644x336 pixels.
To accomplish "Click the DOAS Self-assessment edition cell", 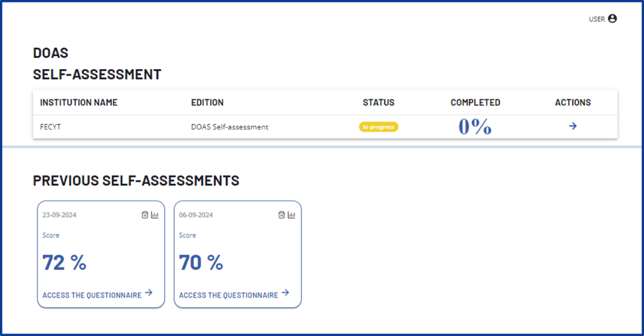I will click(230, 127).
